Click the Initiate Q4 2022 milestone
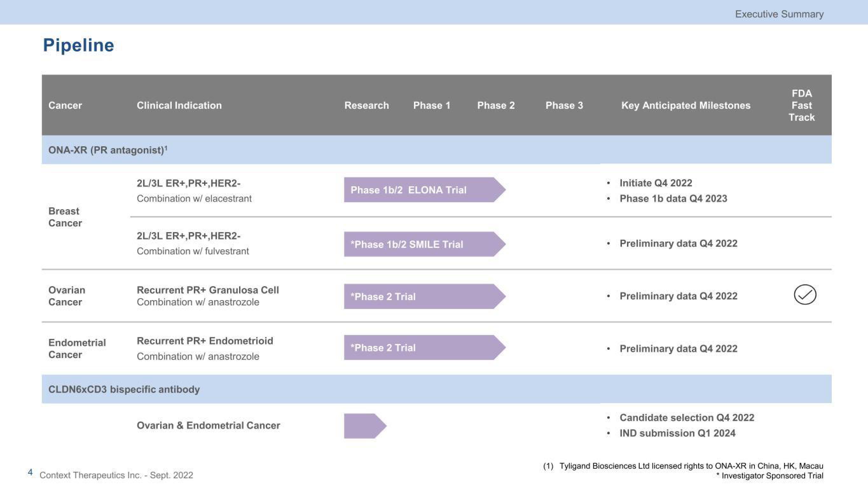 [x=656, y=183]
